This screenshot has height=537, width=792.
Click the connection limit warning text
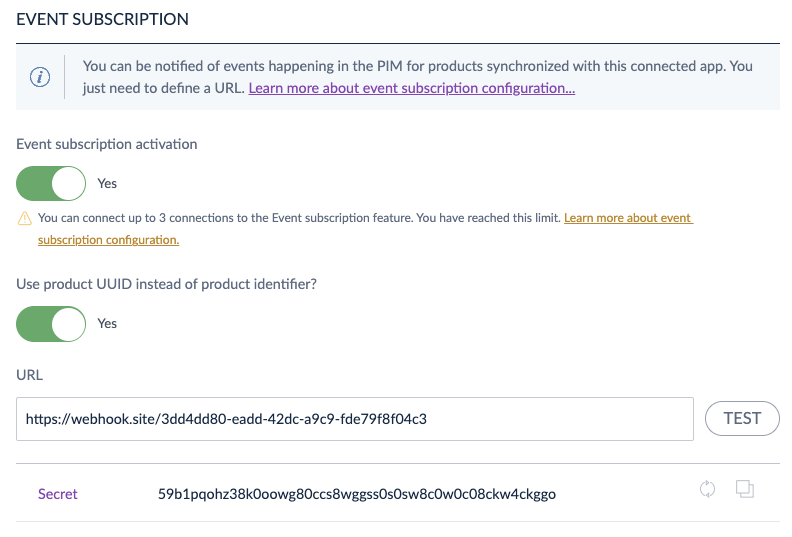tap(300, 218)
